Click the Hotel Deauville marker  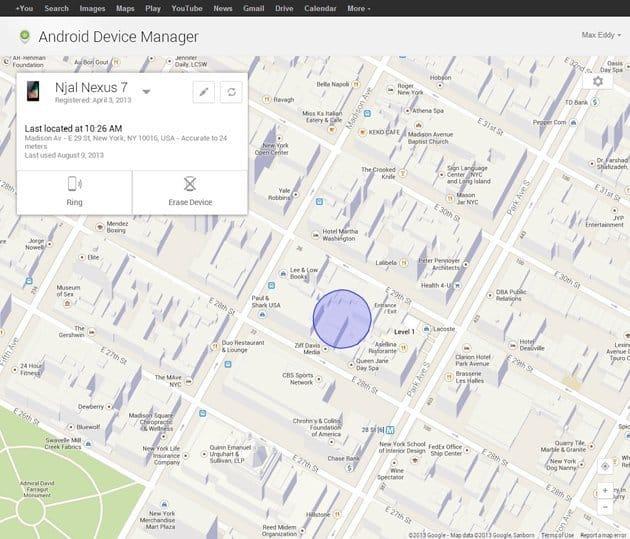(x=513, y=345)
